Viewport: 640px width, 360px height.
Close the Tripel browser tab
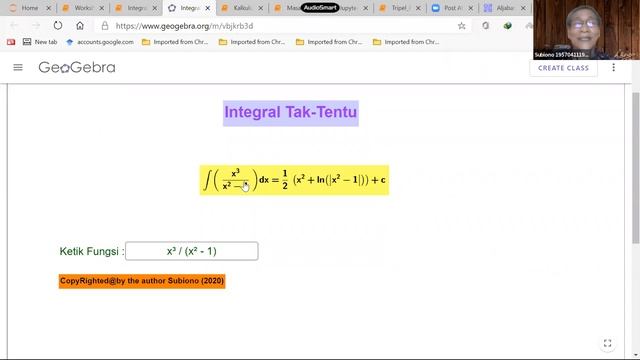(x=418, y=8)
